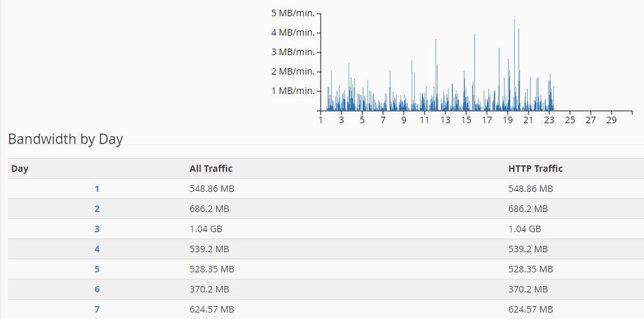Select All Traffic value 539.2 MB
644x319 pixels.
209,249
